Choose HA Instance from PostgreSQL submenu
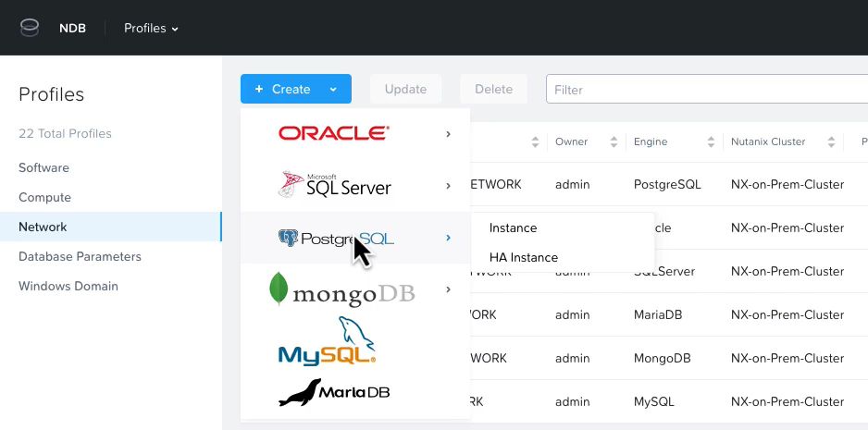The height and width of the screenshot is (430, 868). (524, 257)
